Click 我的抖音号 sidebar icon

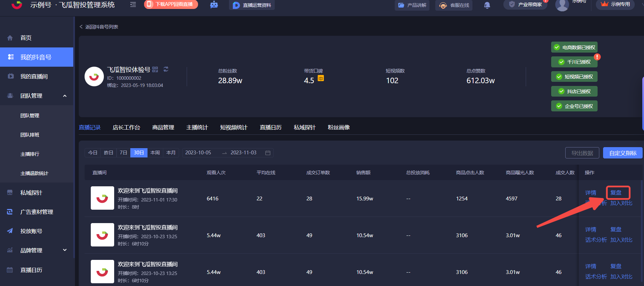coord(11,57)
